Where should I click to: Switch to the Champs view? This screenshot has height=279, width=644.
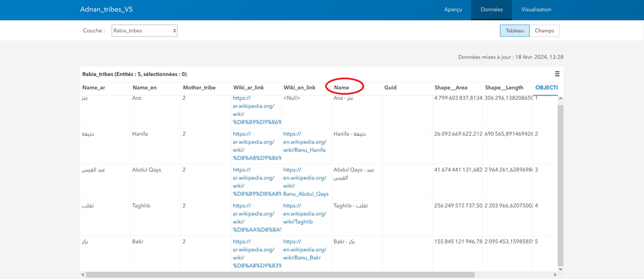547,30
